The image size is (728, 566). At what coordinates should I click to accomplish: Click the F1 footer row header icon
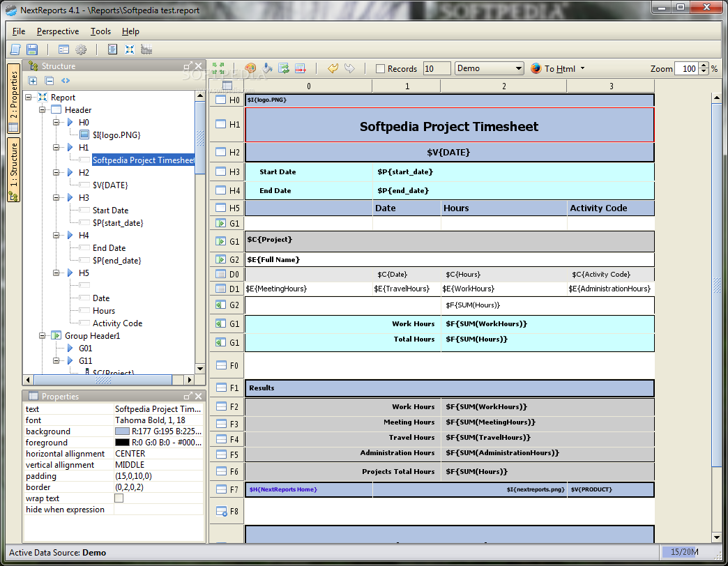221,388
